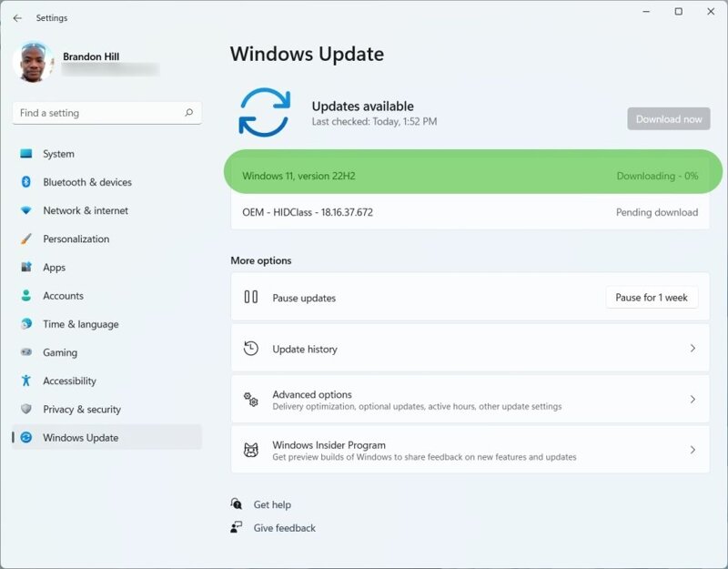Click the Time & language globe icon
The image size is (728, 569).
tap(26, 324)
